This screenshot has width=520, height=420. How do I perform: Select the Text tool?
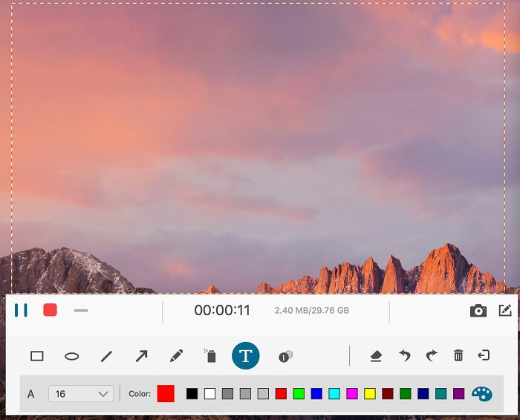point(245,355)
